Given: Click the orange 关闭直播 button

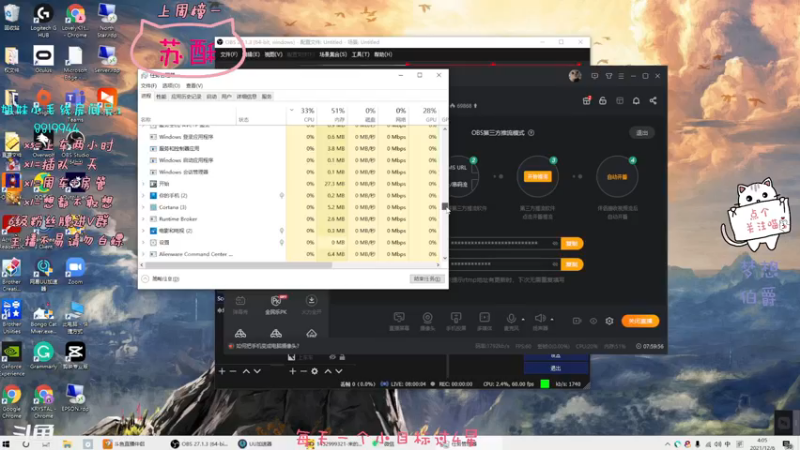Looking at the screenshot, I should 640,321.
